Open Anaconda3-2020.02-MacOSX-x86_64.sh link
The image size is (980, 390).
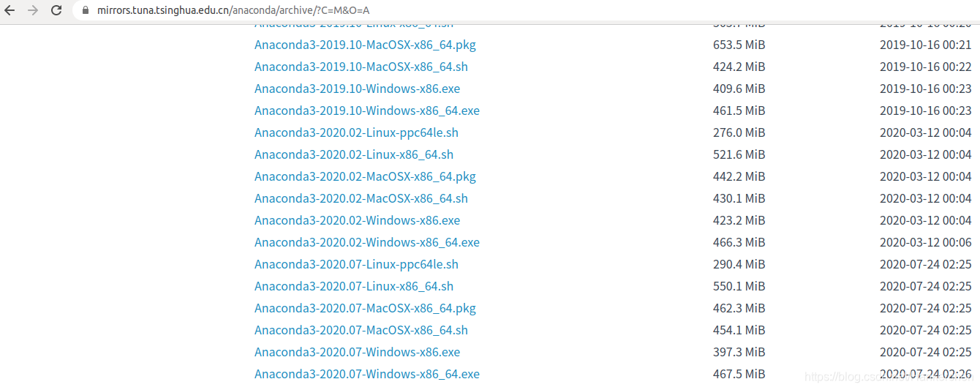pyautogui.click(x=361, y=198)
